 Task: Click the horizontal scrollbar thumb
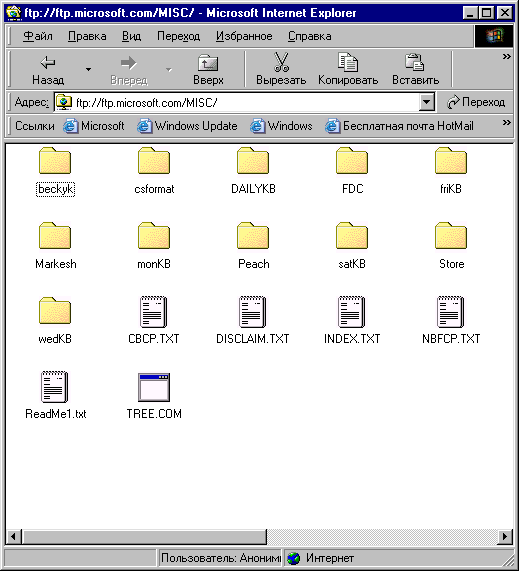pos(145,536)
